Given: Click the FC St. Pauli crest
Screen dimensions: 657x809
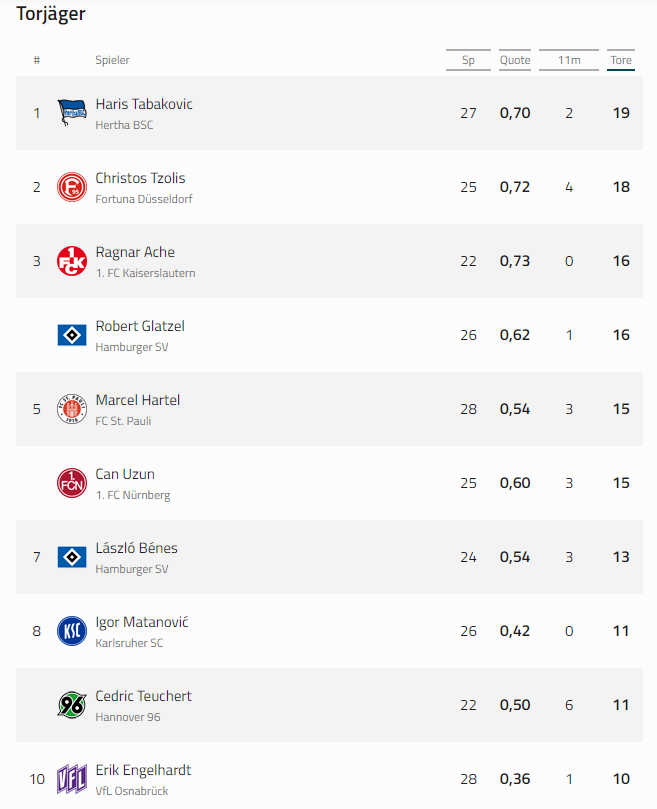Looking at the screenshot, I should point(72,409).
